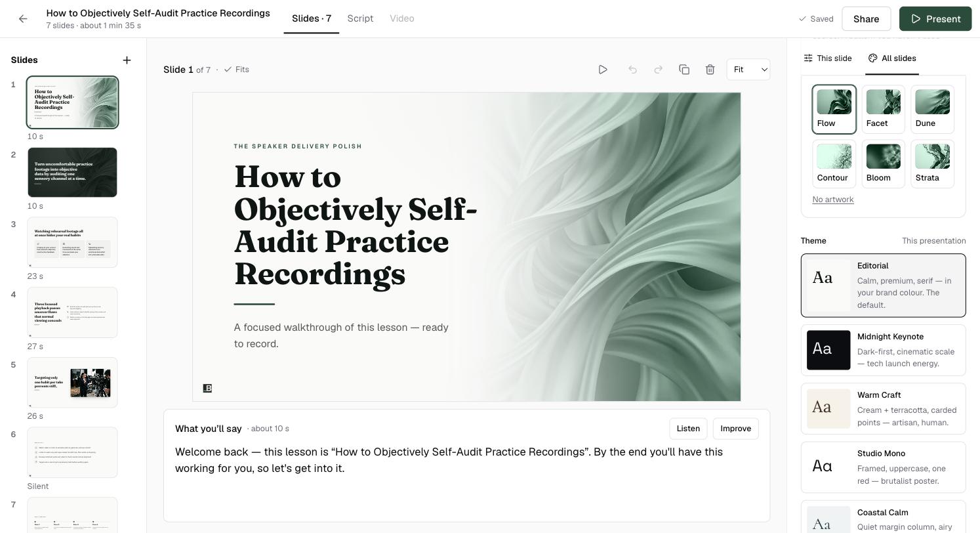Click the Fits status indicator

point(237,70)
